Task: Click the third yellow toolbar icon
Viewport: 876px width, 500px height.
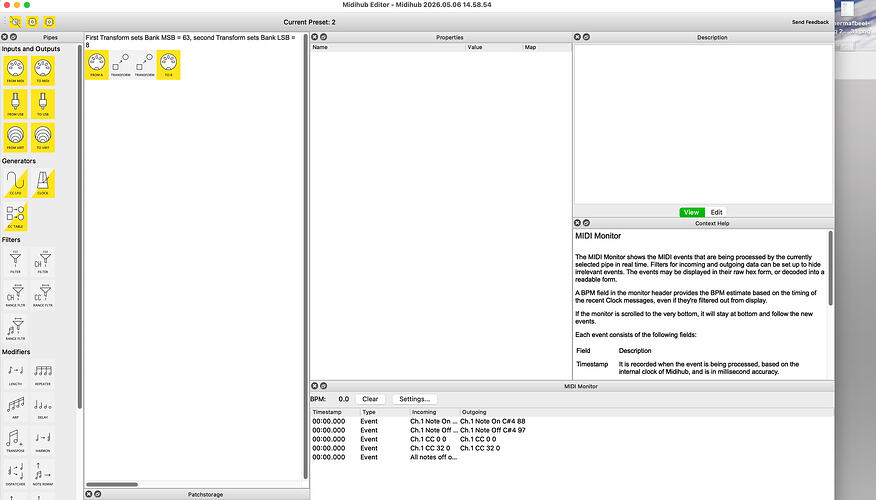Action: [x=49, y=22]
